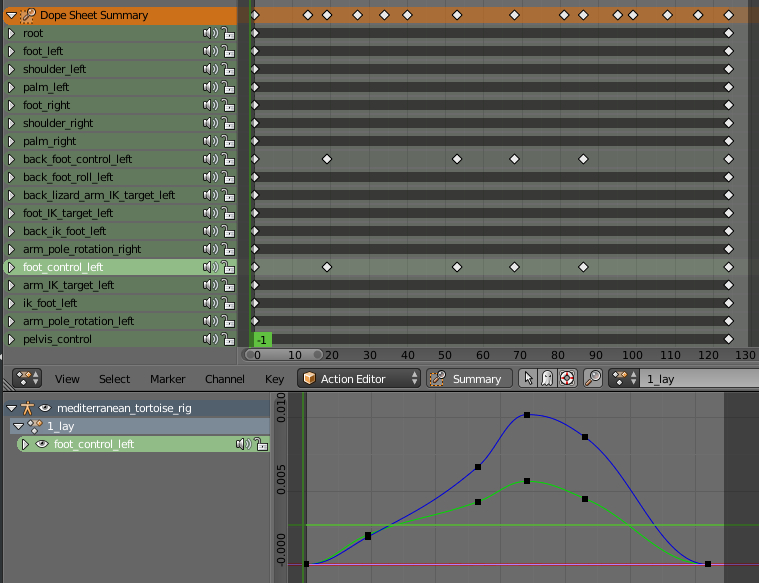The width and height of the screenshot is (759, 583).
Task: Mute the pelvis_control channel
Action: pos(210,339)
